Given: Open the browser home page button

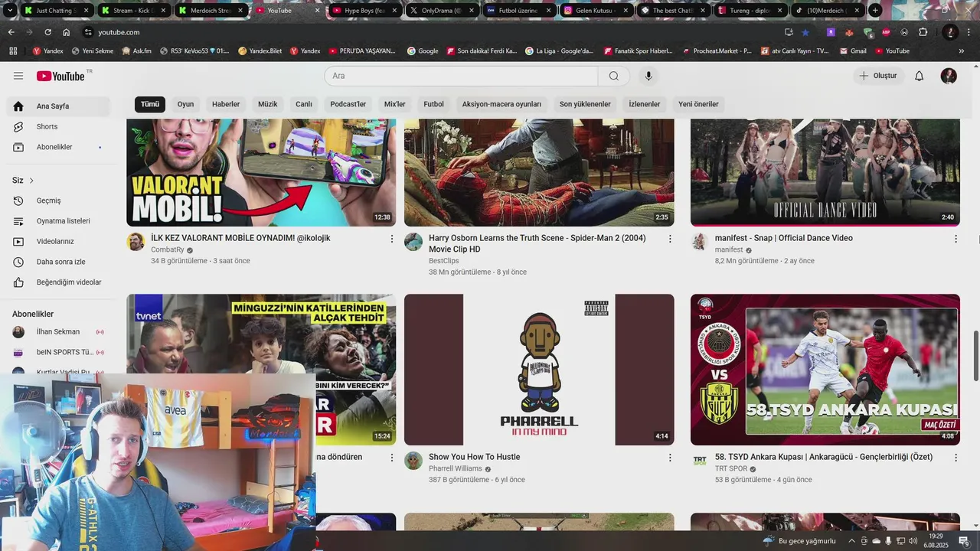Looking at the screenshot, I should 67,32.
